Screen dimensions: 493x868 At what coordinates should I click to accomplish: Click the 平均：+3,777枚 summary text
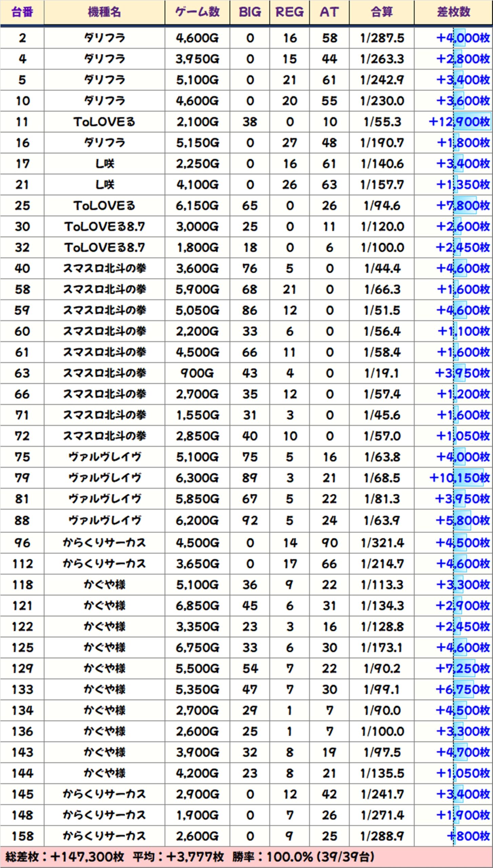pyautogui.click(x=178, y=857)
